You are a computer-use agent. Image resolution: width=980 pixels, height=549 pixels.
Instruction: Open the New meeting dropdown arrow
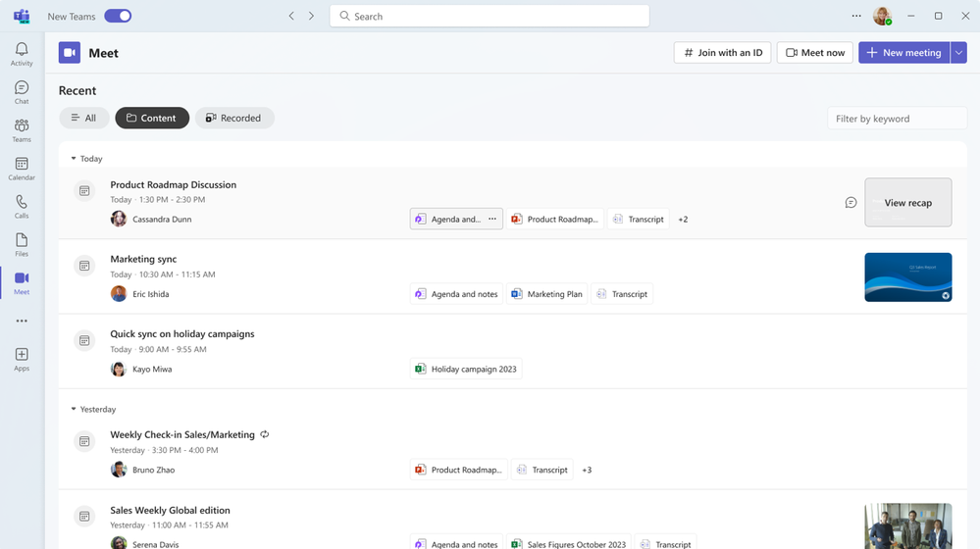point(958,53)
